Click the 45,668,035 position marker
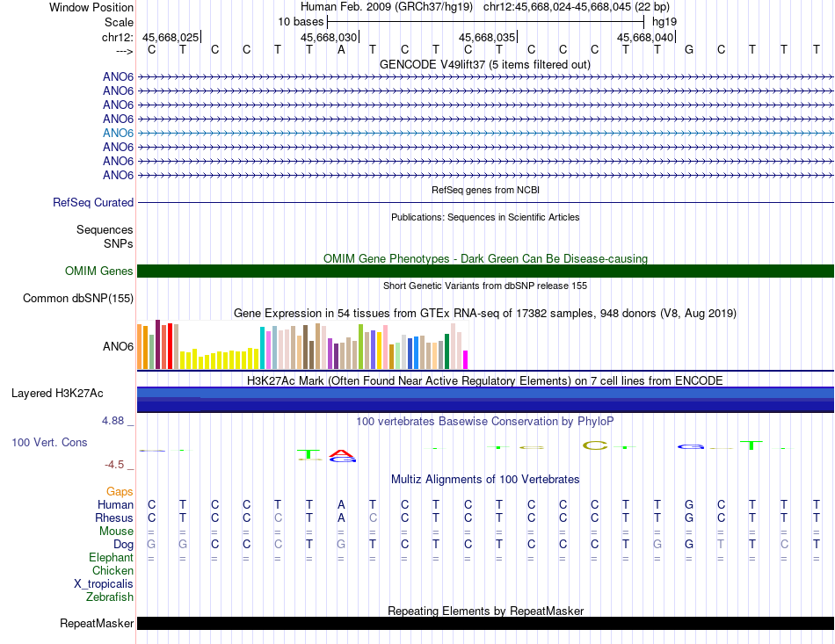The height and width of the screenshot is (644, 835). (487, 37)
